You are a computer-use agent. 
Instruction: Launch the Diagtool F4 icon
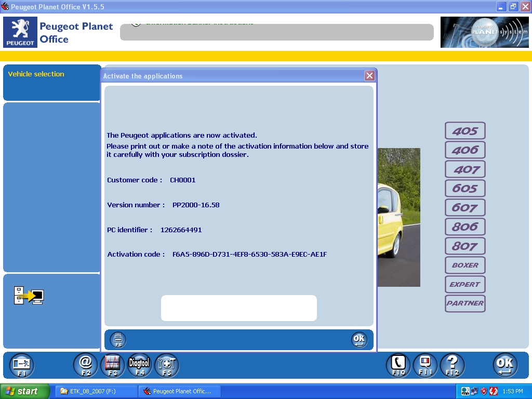pyautogui.click(x=139, y=365)
